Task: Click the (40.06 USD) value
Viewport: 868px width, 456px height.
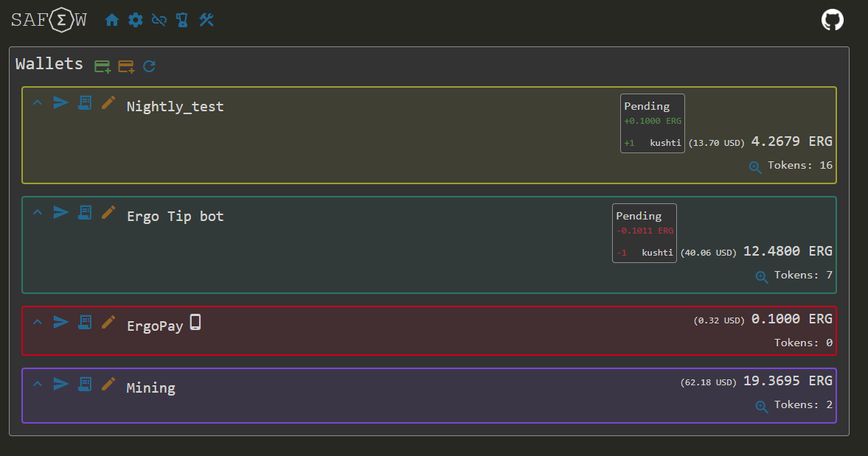Action: (709, 253)
